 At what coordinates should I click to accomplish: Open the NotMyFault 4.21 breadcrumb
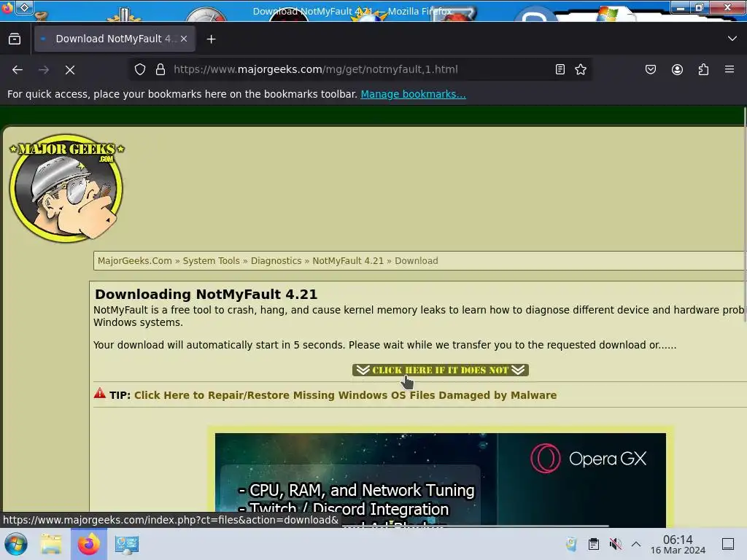coord(348,261)
